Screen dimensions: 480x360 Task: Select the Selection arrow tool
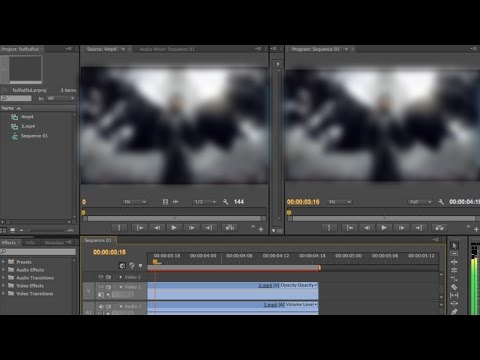coord(454,246)
